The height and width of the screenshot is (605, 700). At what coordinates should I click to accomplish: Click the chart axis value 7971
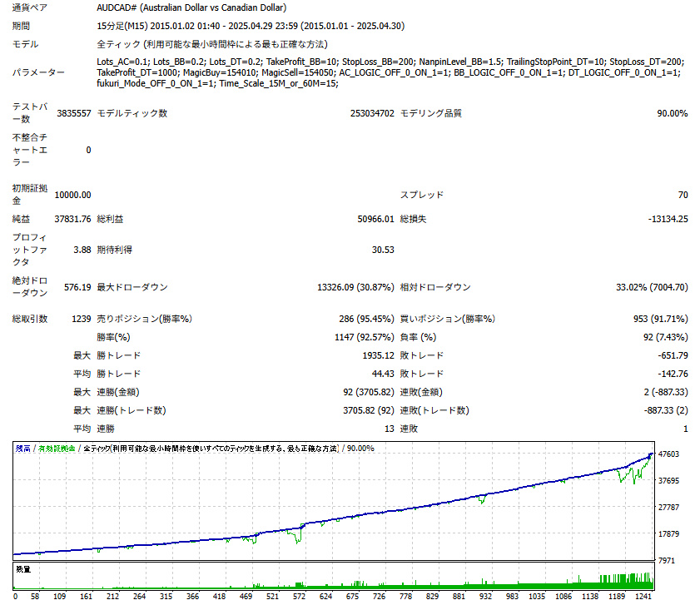point(667,561)
